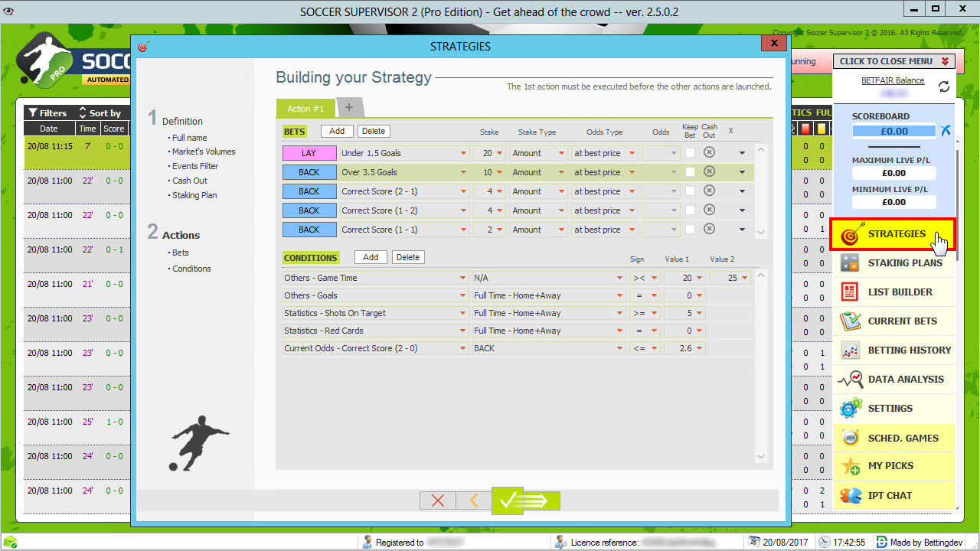Tick Keep Bet for Correct Score (2 - 1)
The image size is (980, 551).
690,191
